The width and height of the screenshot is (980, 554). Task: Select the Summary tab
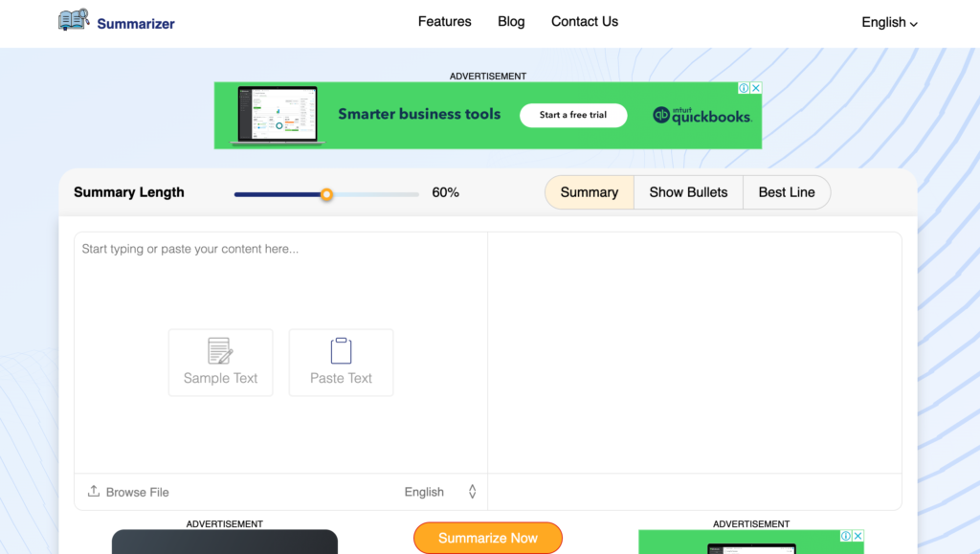[589, 192]
